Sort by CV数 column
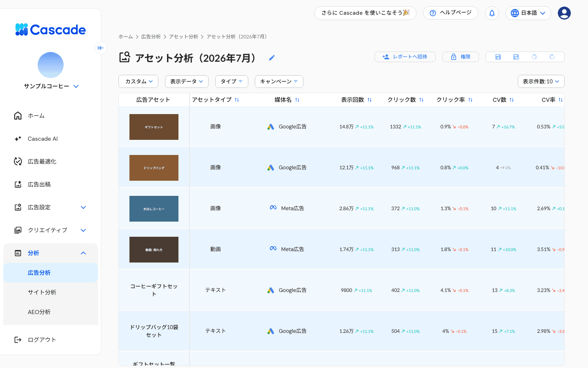 pos(512,100)
